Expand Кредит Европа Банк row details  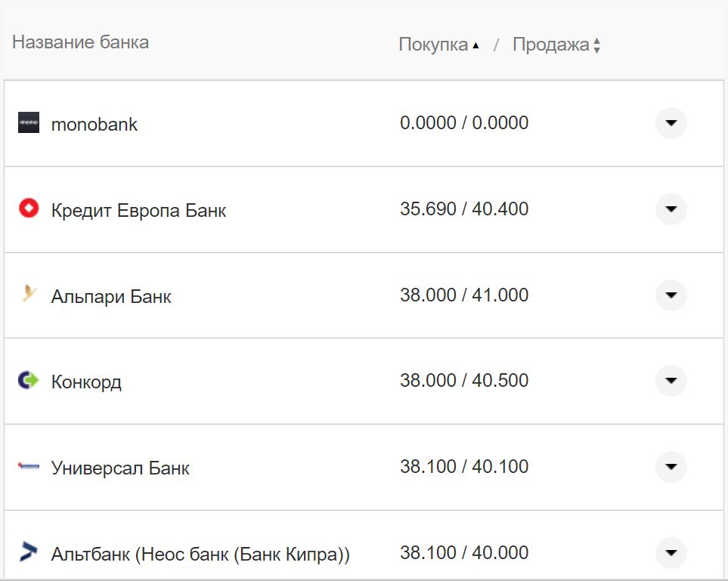(671, 209)
